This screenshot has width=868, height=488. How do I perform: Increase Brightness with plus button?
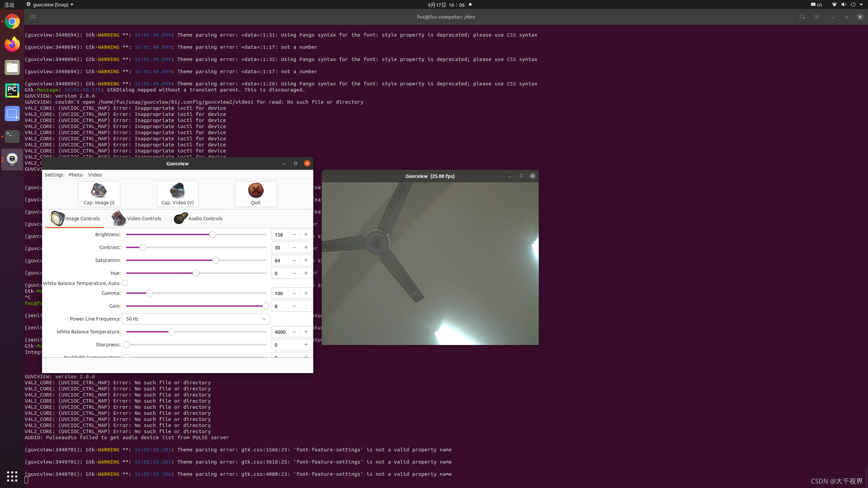point(306,235)
